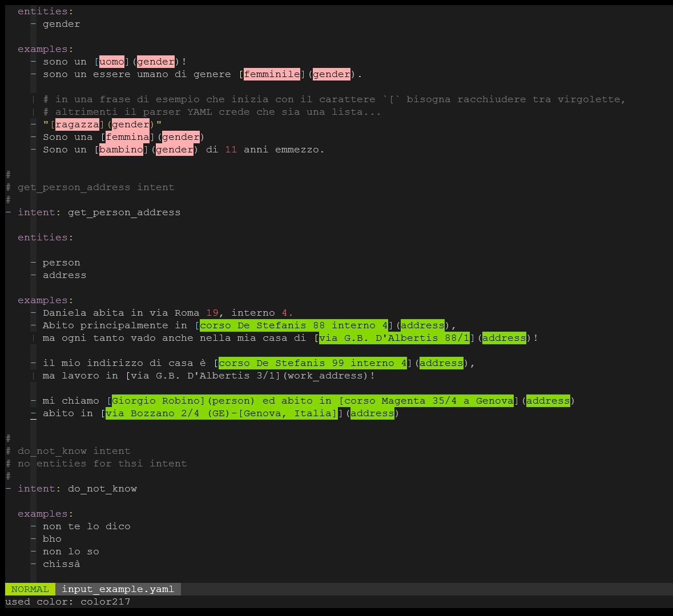Click 'entities:' key at top of file

[x=46, y=11]
